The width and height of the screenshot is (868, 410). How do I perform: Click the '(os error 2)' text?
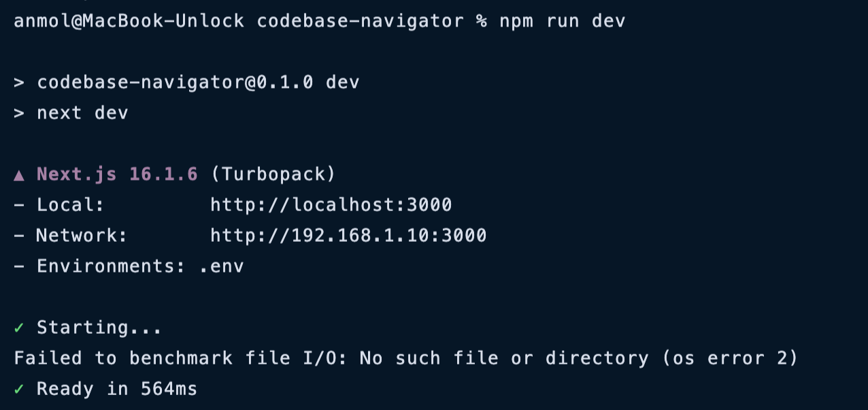(729, 358)
